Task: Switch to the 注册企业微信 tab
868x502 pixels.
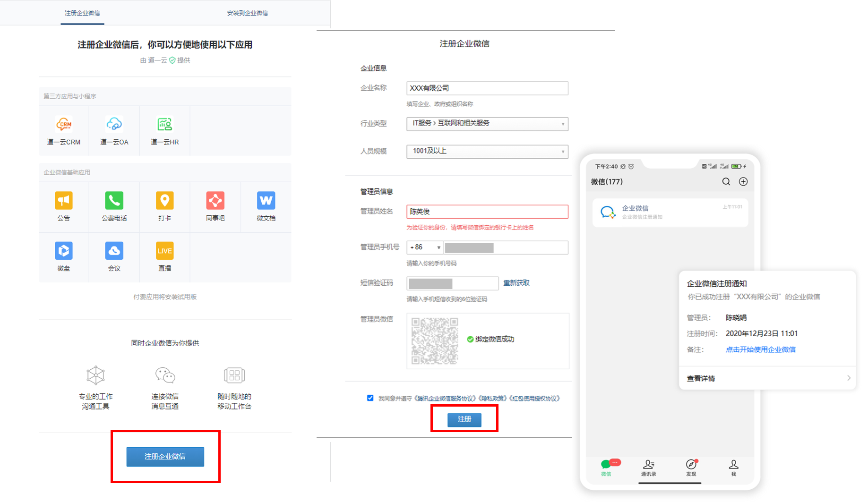Action: click(x=82, y=13)
